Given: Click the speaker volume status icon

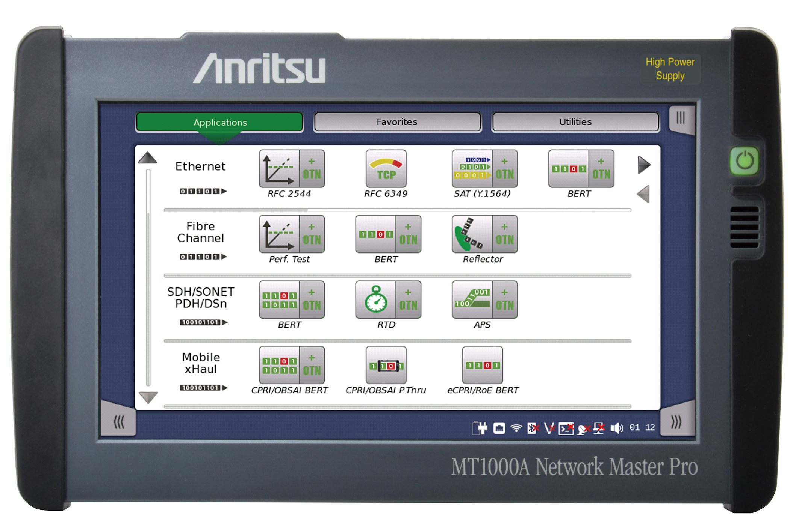Looking at the screenshot, I should pos(617,427).
